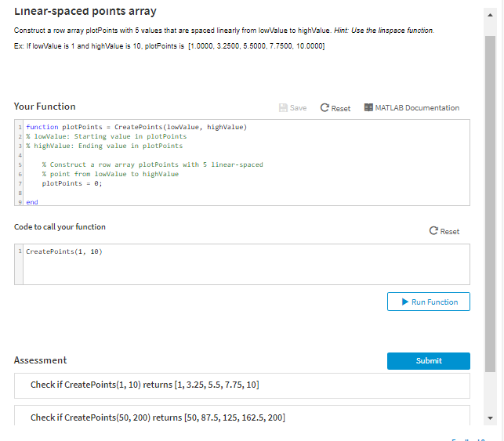
Task: Click the scrollbar down arrow
Action: [x=491, y=417]
